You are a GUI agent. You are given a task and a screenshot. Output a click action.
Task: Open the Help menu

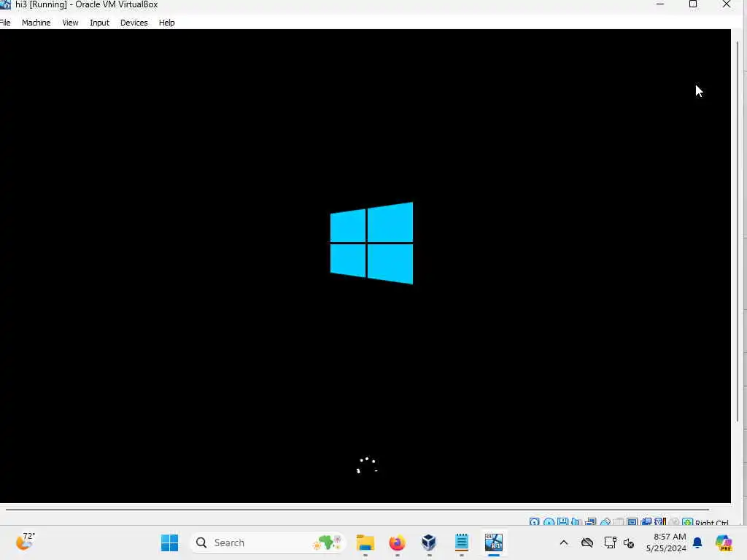(167, 23)
